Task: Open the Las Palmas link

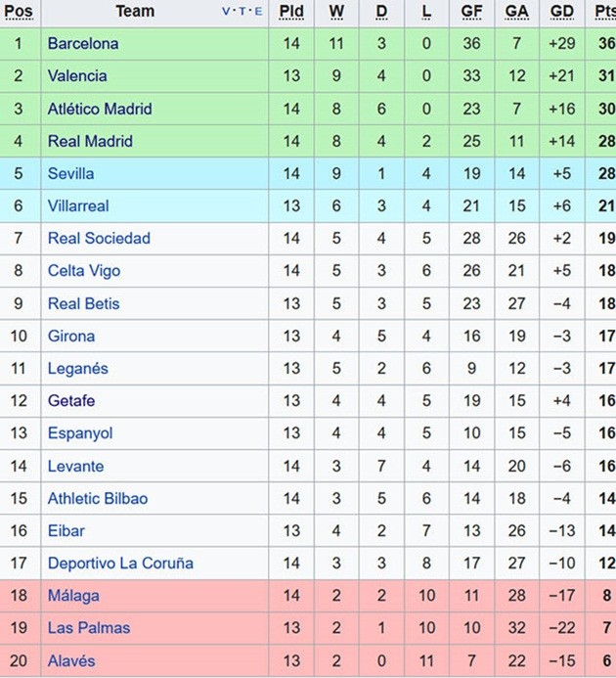Action: coord(89,627)
